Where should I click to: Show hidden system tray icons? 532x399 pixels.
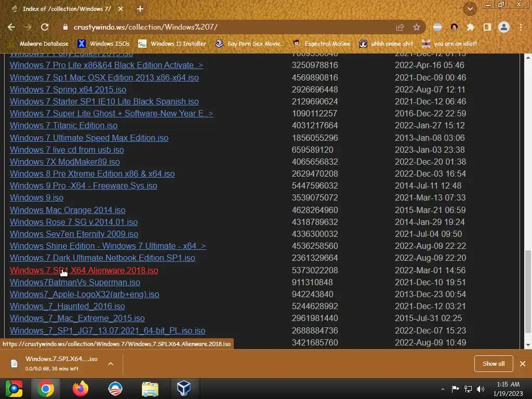[x=443, y=389]
